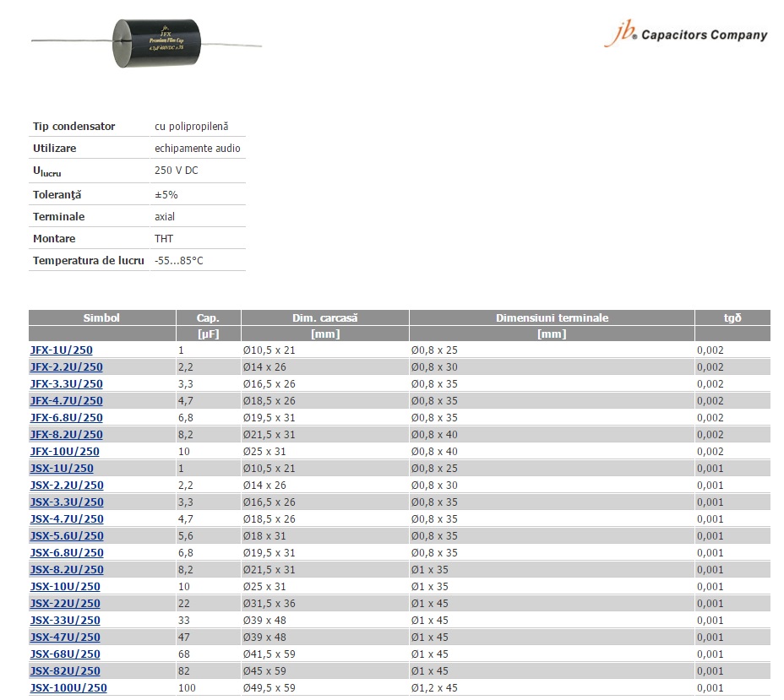Go to the JFX-8.2U/250 product

(66, 434)
